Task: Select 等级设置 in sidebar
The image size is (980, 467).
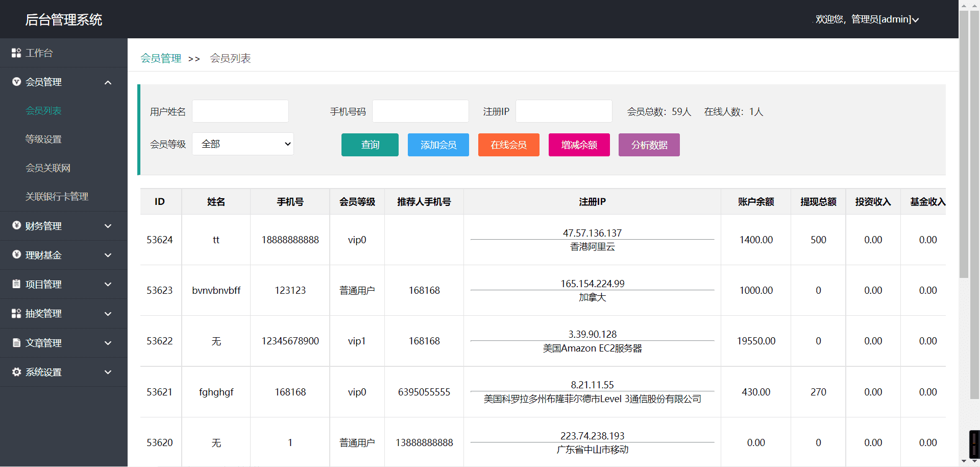Action: click(x=43, y=139)
